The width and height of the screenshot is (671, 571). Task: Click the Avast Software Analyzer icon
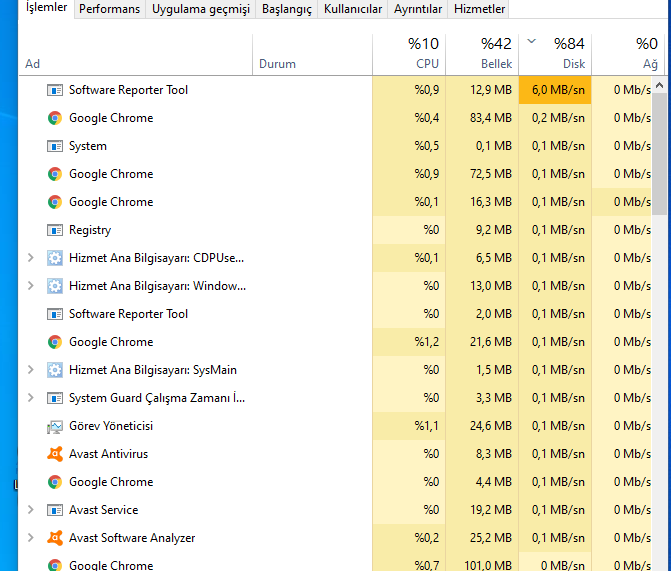[55, 538]
